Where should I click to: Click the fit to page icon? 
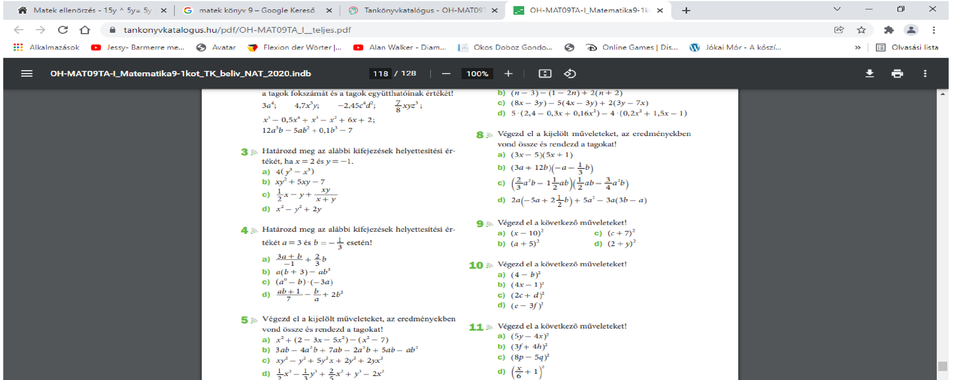click(545, 74)
